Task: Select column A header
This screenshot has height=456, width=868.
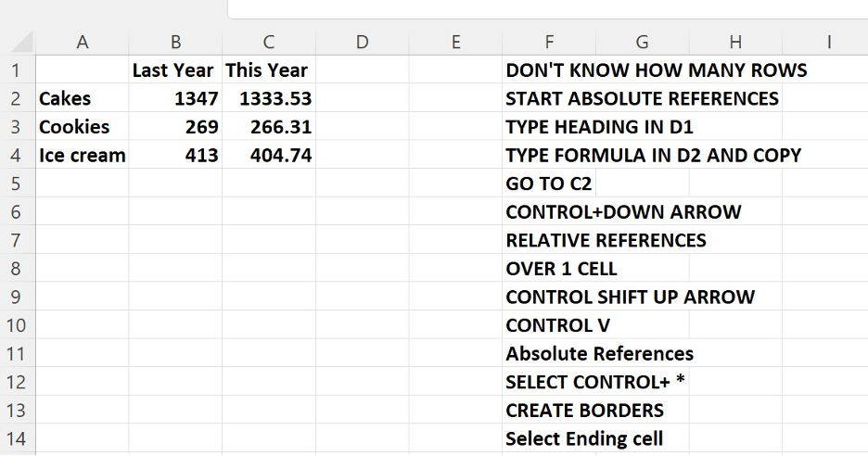Action: 83,42
